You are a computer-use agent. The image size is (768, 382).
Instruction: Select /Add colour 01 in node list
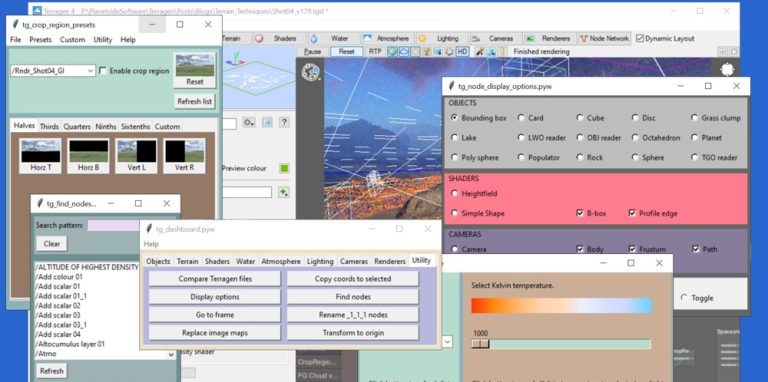59,277
